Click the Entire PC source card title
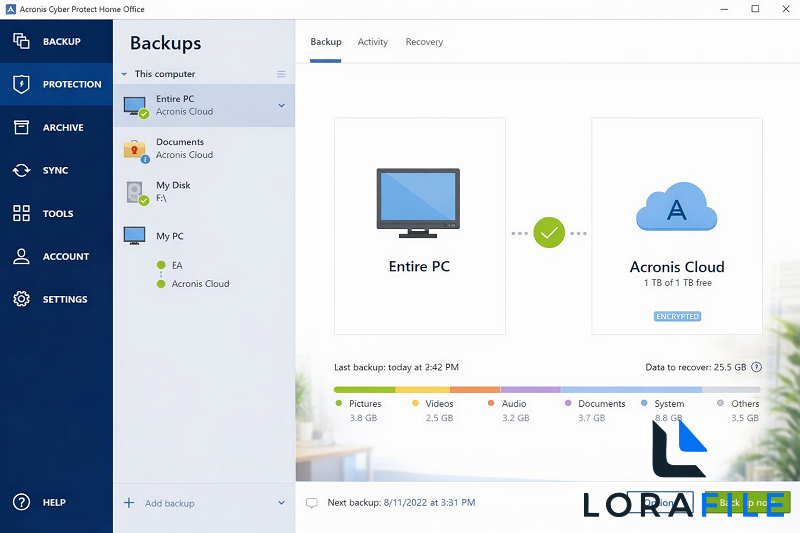This screenshot has height=533, width=800. (419, 266)
